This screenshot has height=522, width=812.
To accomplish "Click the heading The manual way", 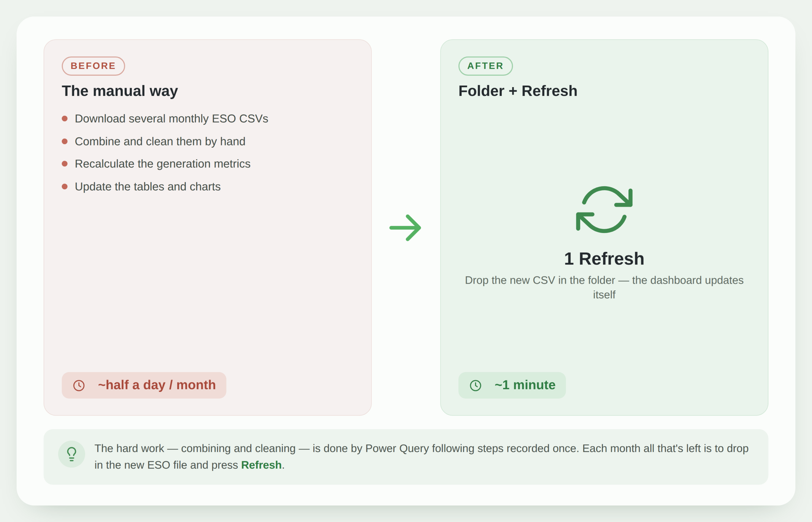I will coord(120,91).
